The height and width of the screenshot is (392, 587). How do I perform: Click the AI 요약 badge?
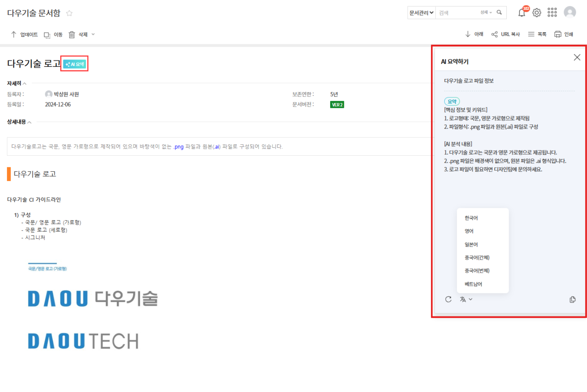click(74, 64)
